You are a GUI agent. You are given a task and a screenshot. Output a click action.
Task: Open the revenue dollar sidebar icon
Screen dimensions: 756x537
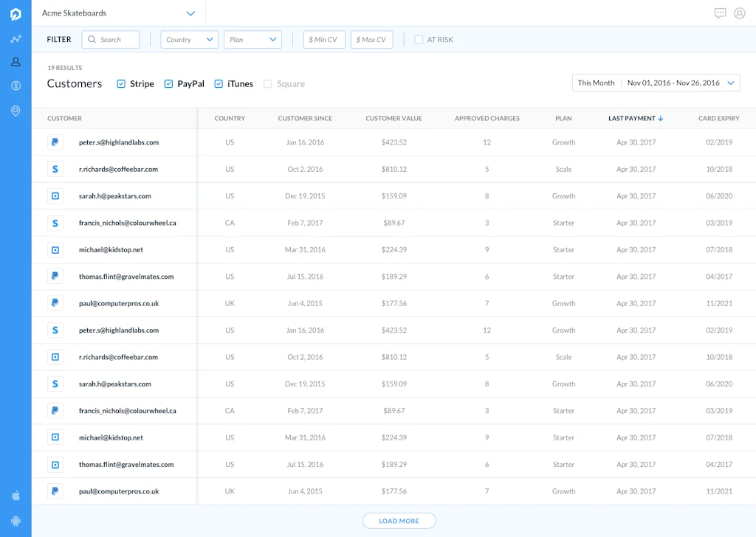click(16, 86)
